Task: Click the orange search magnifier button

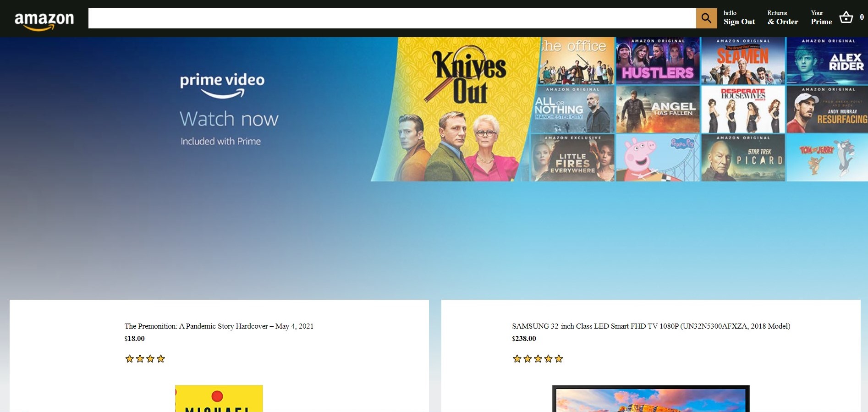Action: click(706, 18)
